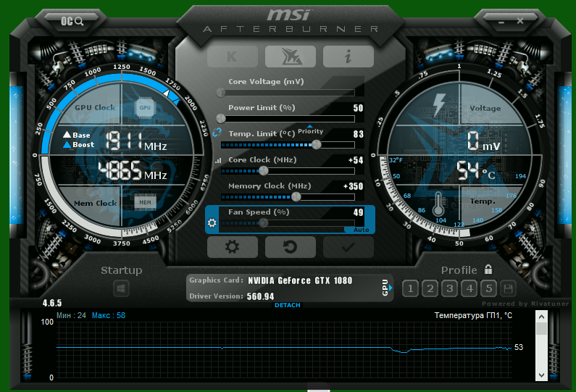
Task: Open the information panel with i icon
Action: 348,57
